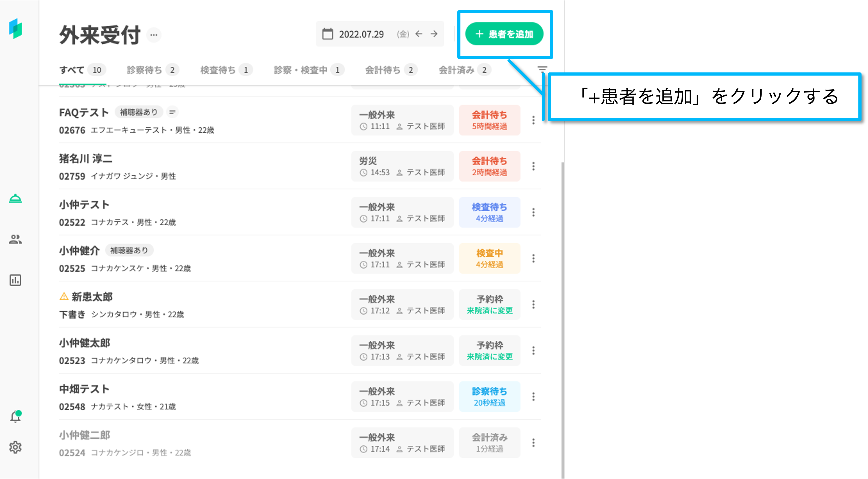Open the reception bell icon in sidebar
868x479 pixels.
(15, 199)
